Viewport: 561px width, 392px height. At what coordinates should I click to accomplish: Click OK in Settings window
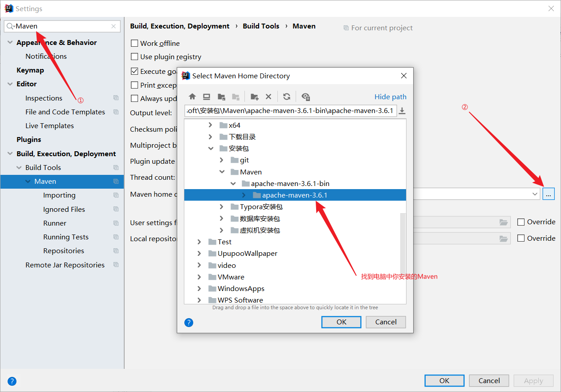(x=444, y=380)
